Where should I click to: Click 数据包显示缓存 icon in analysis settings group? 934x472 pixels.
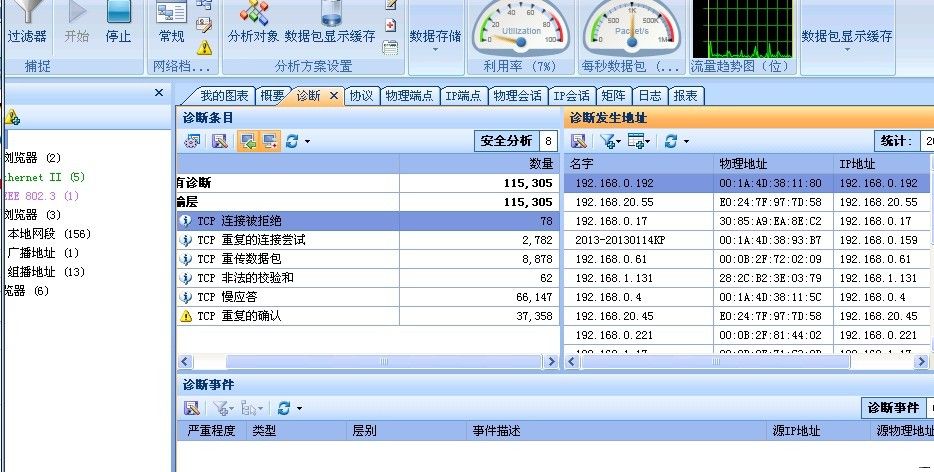click(x=330, y=24)
